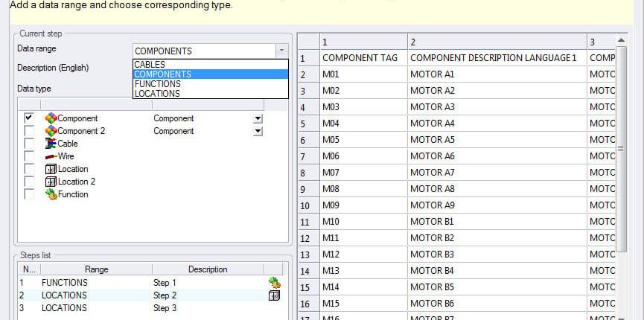This screenshot has height=320, width=644.
Task: Open the Component type dropdown arrow
Action: click(x=258, y=119)
